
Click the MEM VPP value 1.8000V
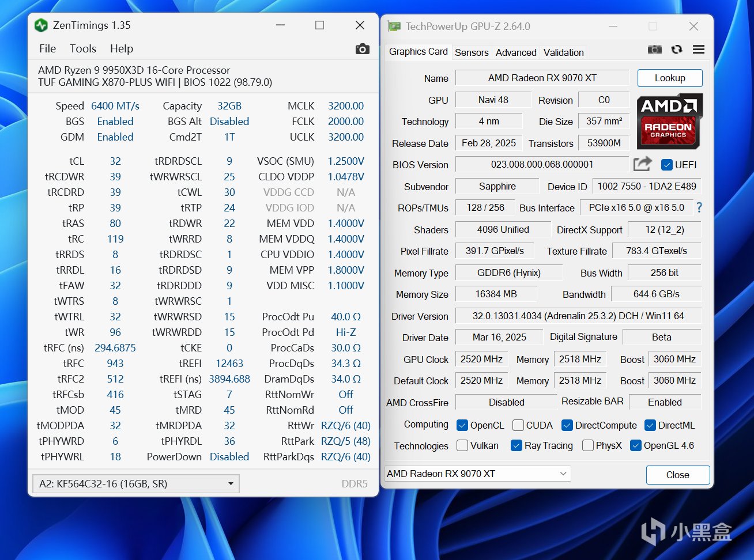tap(346, 270)
